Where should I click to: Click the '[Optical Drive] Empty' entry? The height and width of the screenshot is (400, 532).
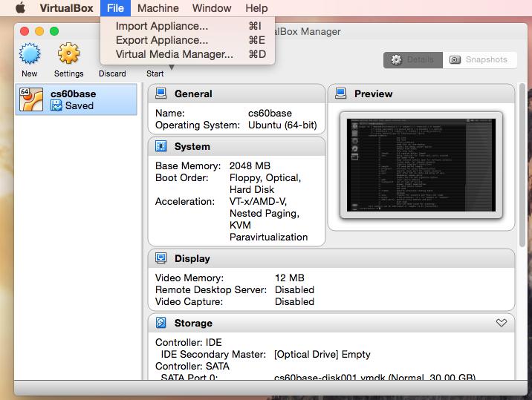pyautogui.click(x=322, y=354)
